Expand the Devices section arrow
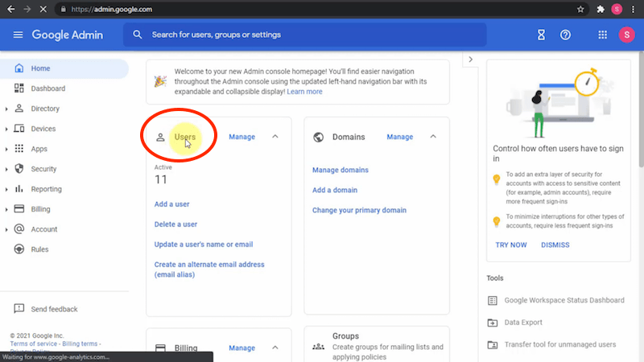 [x=6, y=129]
